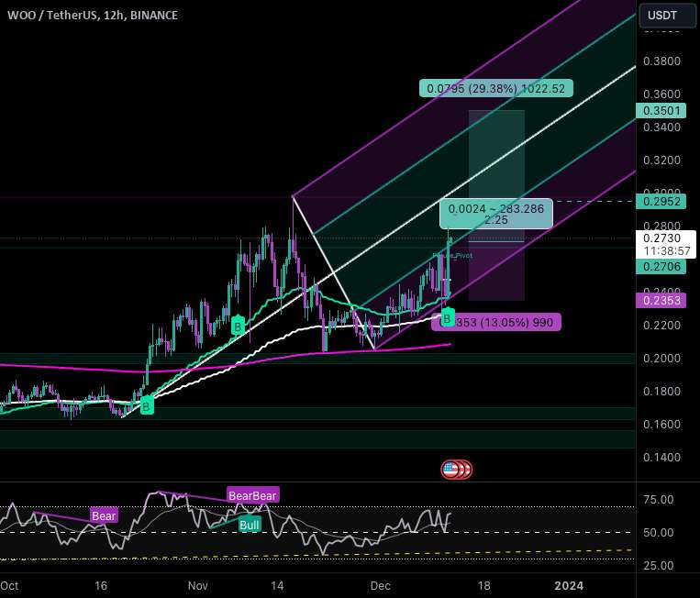The height and width of the screenshot is (598, 700).
Task: Click the 0.3400 price scale value
Action: tap(661, 127)
